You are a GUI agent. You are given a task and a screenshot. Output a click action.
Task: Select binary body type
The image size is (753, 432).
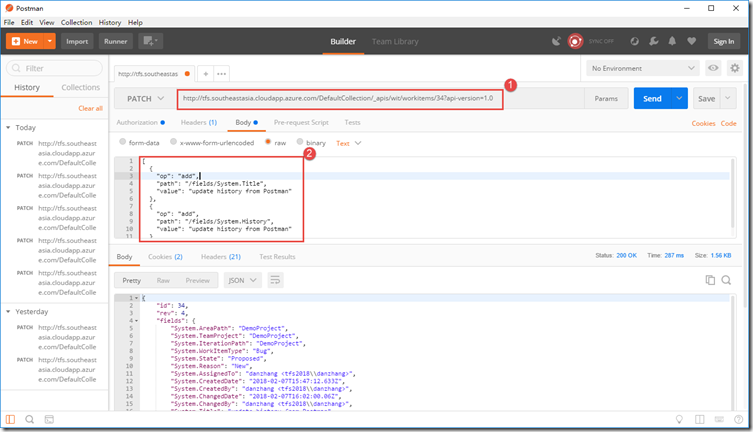[x=300, y=142]
